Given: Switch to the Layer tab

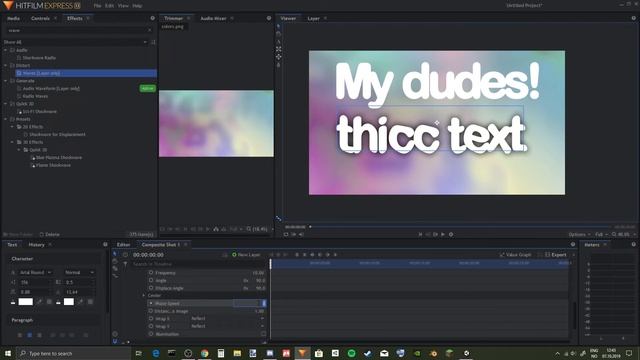Looking at the screenshot, I should pyautogui.click(x=313, y=18).
